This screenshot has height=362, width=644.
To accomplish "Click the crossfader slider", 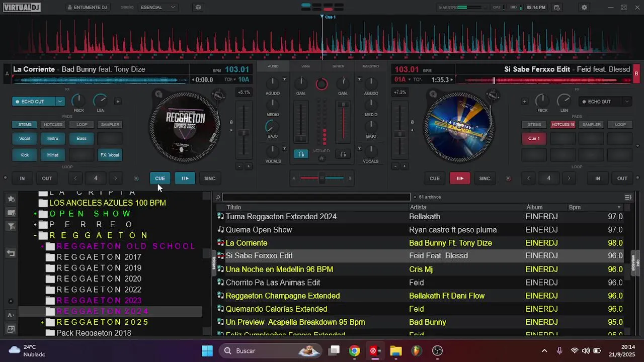I will (x=322, y=178).
